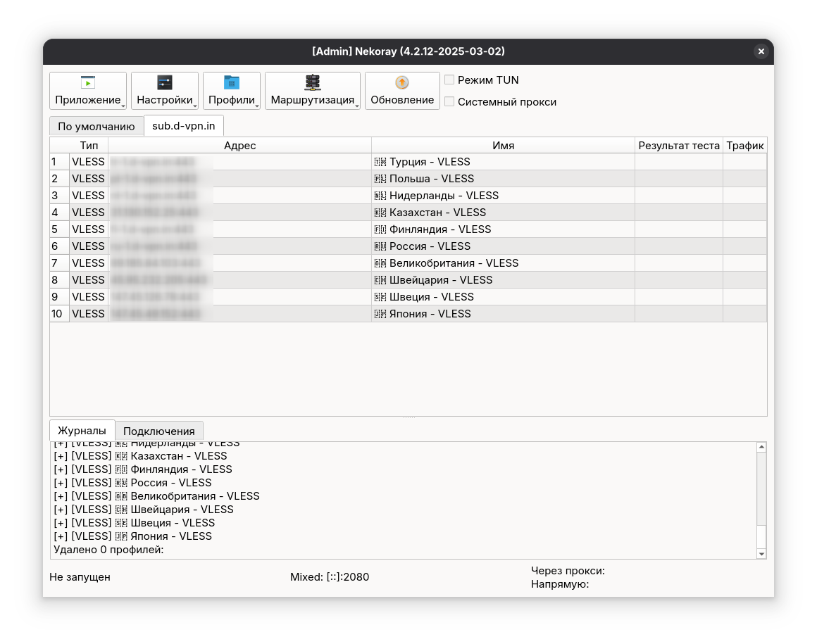Switch to the Подключения tab

[x=159, y=431]
